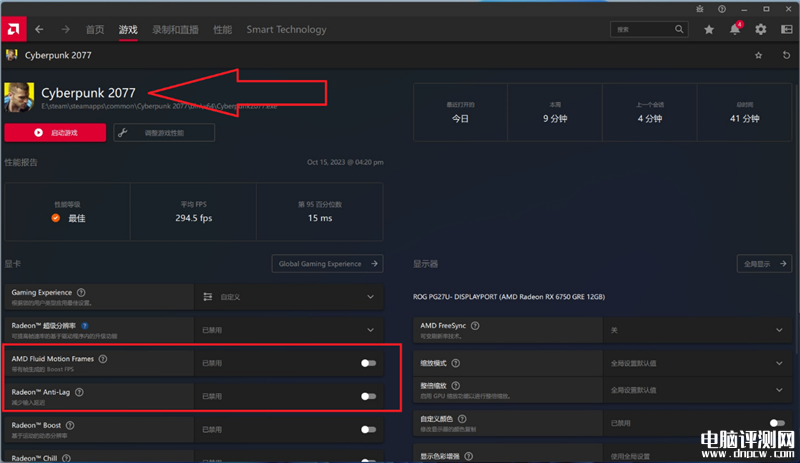This screenshot has width=800, height=463.
Task: Show help for AMD FreeSync
Action: point(475,326)
